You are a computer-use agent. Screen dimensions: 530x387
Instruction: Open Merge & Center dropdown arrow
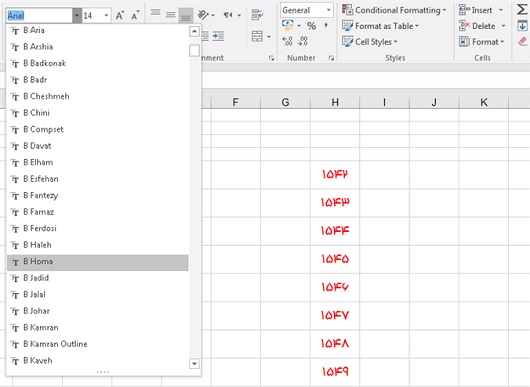tap(269, 37)
